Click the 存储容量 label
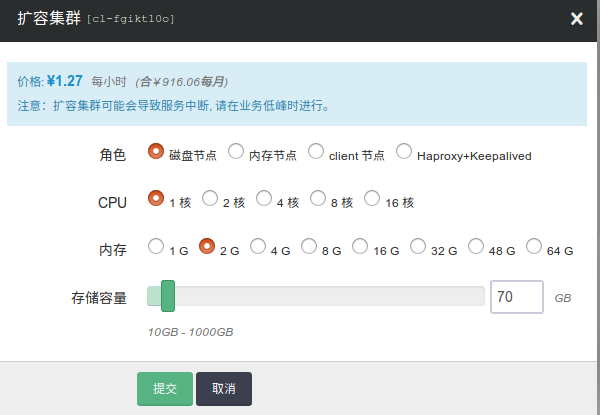The height and width of the screenshot is (415, 600). (99, 298)
